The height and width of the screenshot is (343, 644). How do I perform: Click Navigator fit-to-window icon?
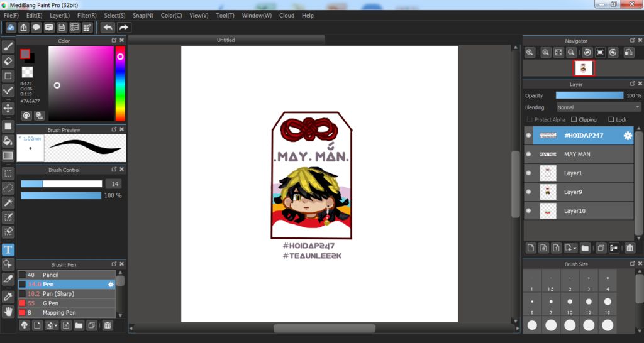[558, 53]
